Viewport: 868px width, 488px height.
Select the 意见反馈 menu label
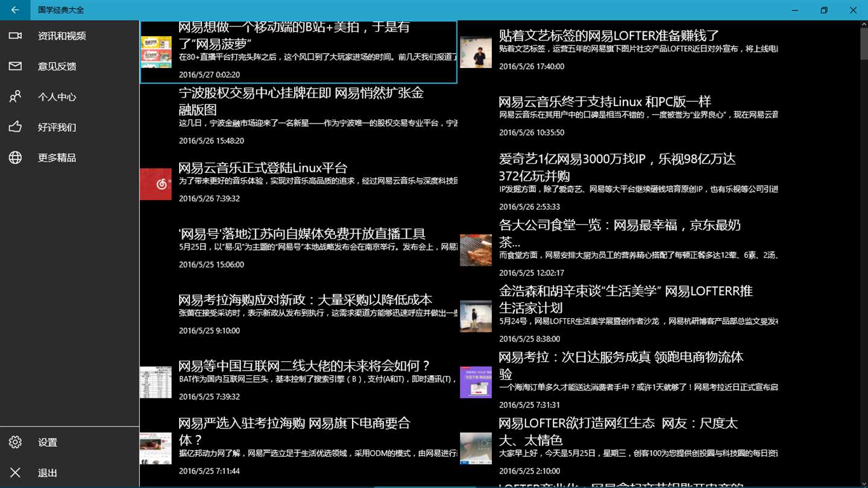tap(57, 66)
